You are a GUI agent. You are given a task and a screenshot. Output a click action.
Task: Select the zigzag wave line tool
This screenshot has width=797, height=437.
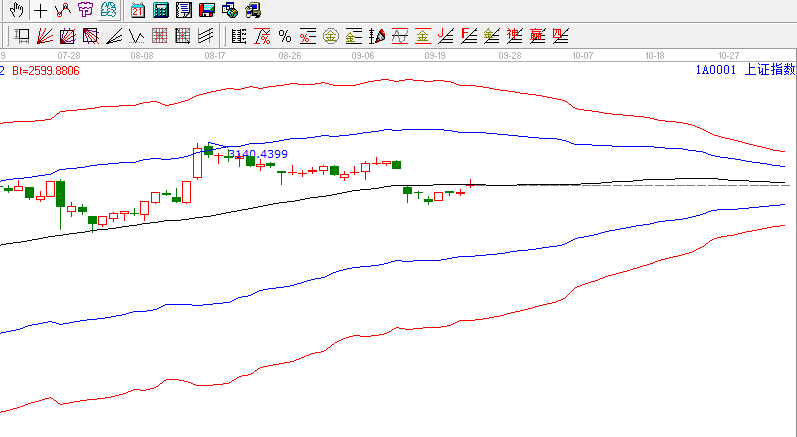click(x=137, y=37)
